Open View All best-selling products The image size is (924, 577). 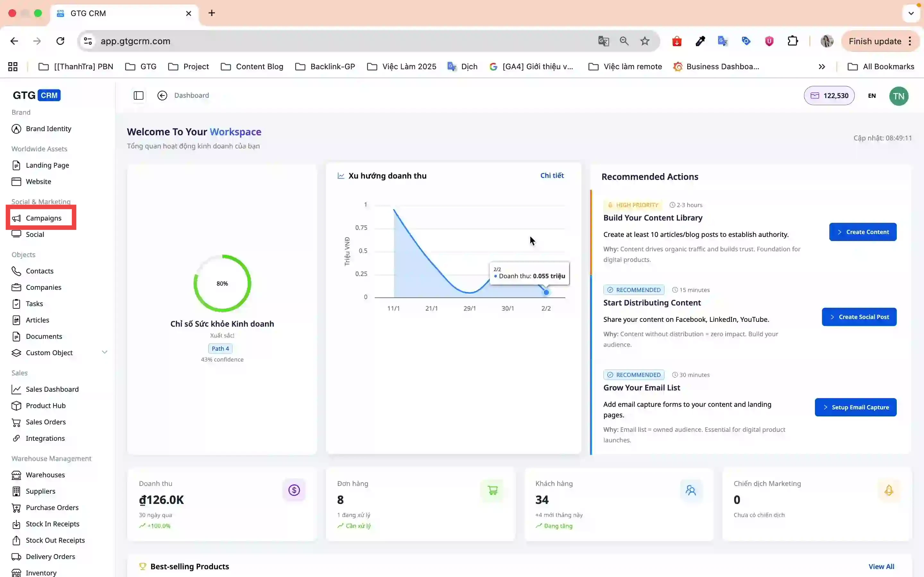(x=881, y=566)
